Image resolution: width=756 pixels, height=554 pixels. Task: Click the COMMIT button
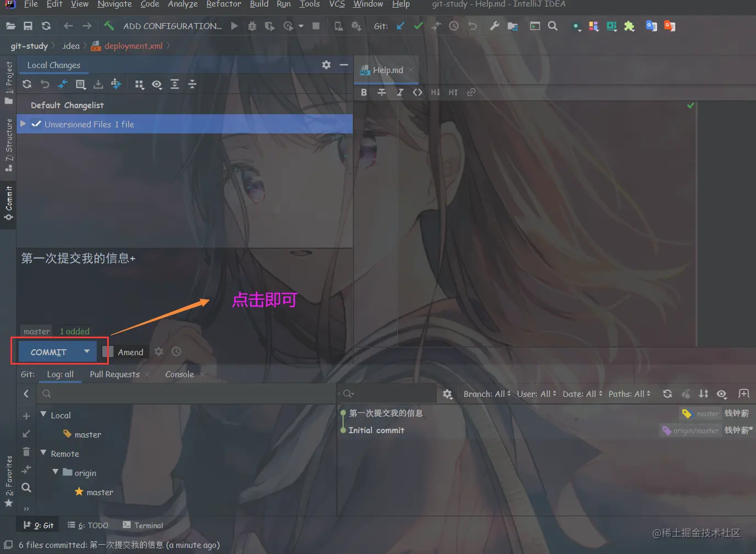tap(48, 352)
